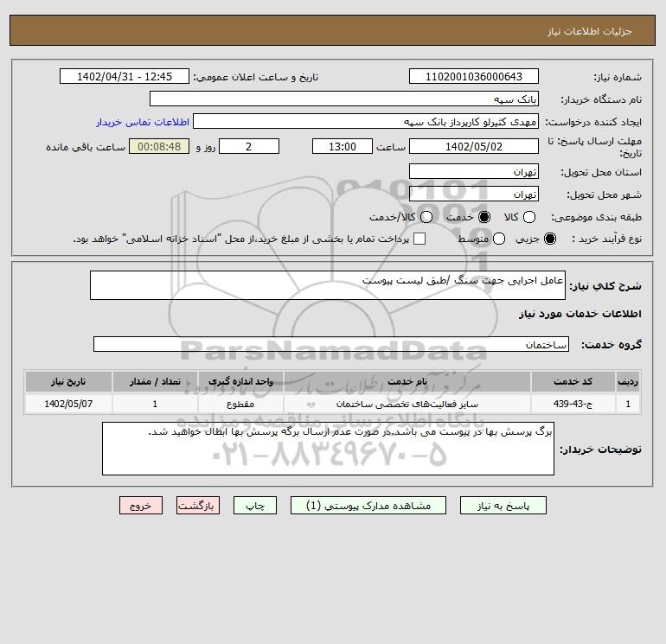Image resolution: width=666 pixels, height=644 pixels.
Task: Select the کالا radio button
Action: point(528,217)
